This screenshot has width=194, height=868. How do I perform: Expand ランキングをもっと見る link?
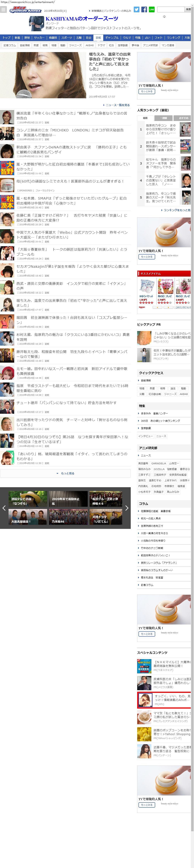176,210
